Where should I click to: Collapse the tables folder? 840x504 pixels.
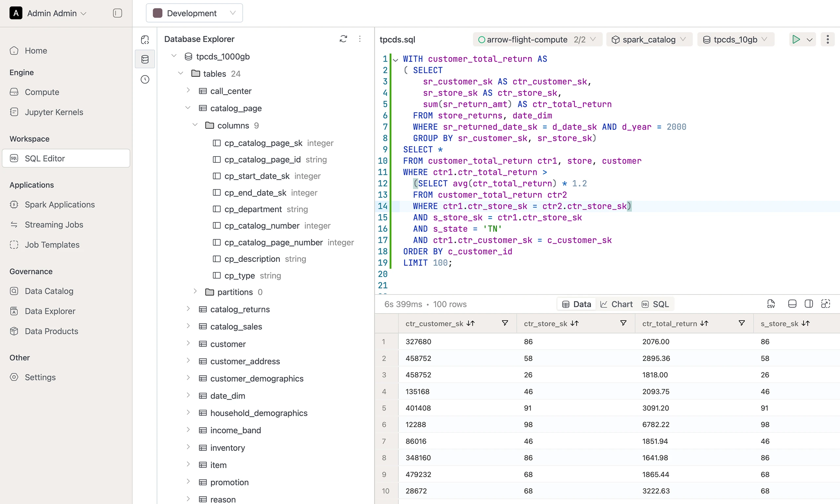(180, 73)
